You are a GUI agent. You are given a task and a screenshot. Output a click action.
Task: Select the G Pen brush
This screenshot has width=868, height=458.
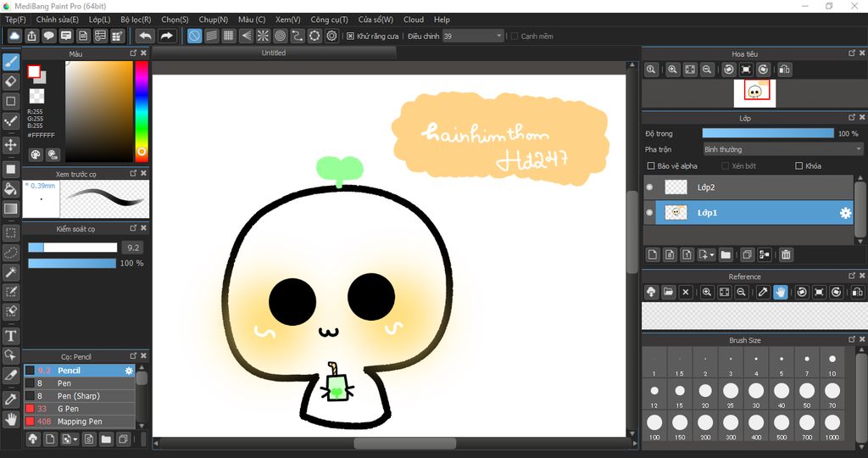(x=68, y=409)
